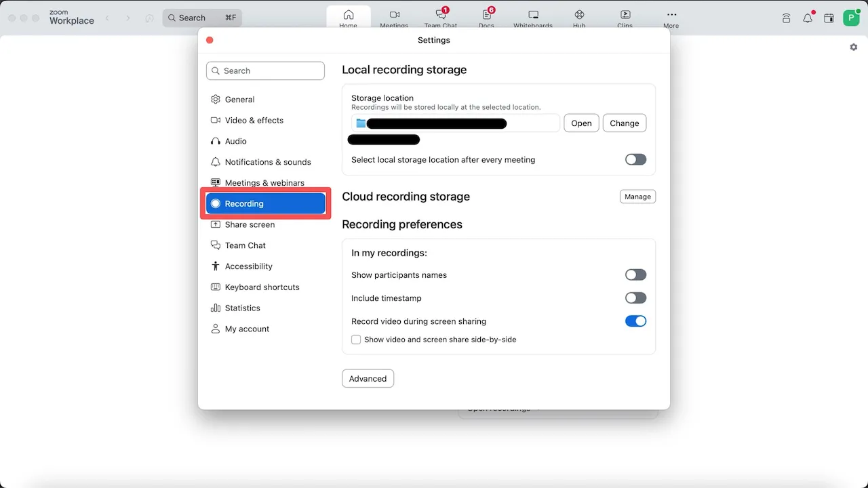
Task: Open the Whiteboards tab icon
Action: (533, 16)
